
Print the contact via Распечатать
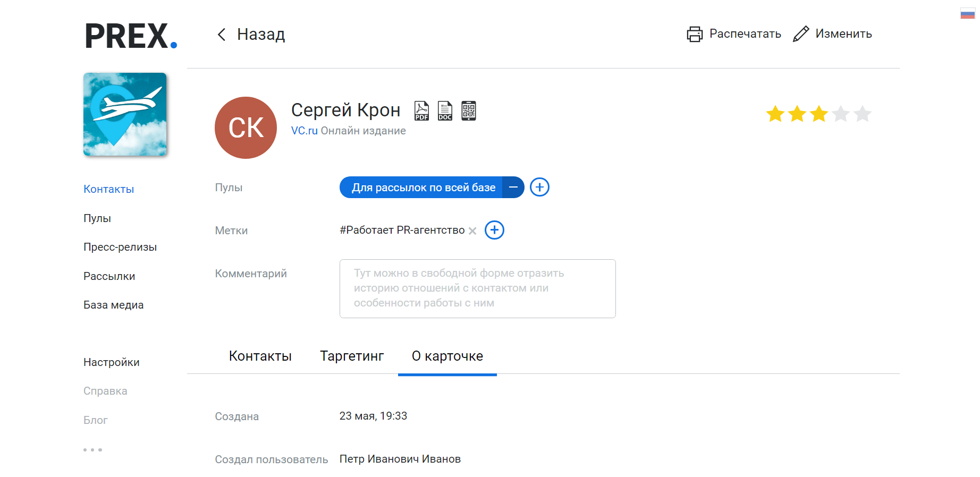click(734, 34)
